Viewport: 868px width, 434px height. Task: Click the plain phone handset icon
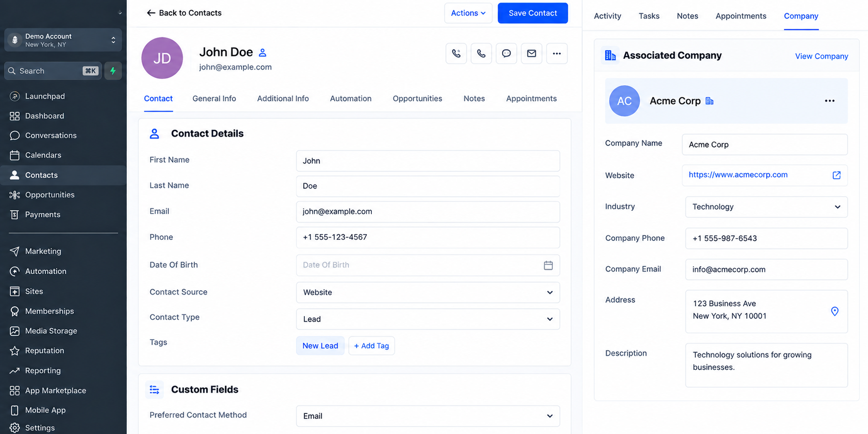coord(481,53)
